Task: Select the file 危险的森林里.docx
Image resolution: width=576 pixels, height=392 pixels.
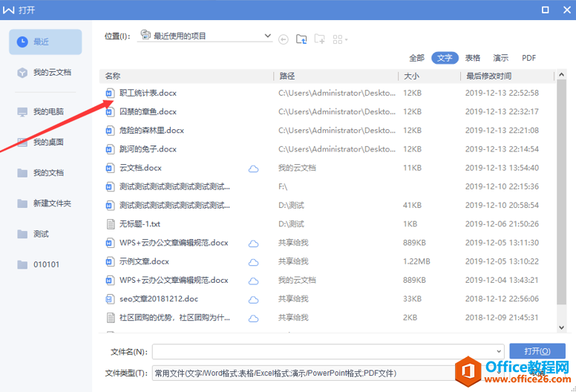Action: pyautogui.click(x=151, y=131)
